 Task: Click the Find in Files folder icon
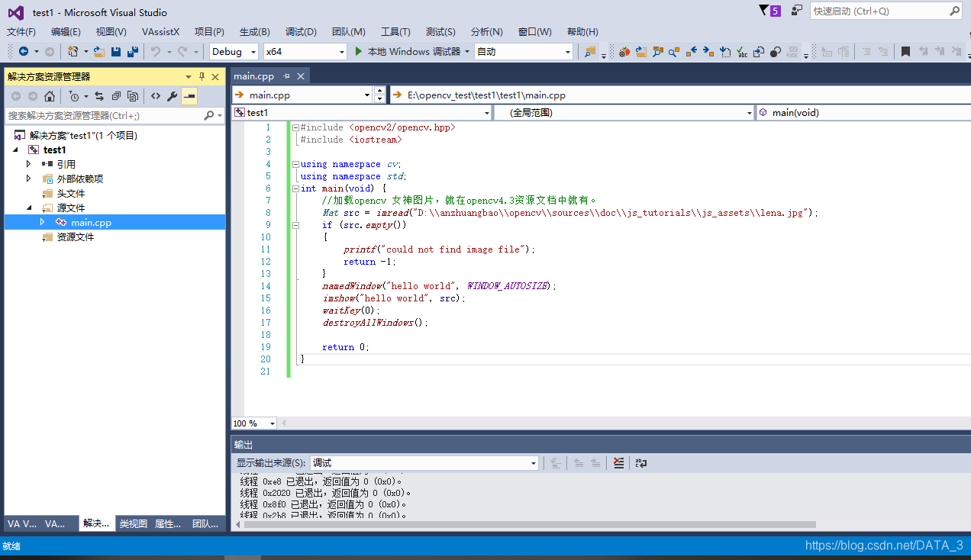[x=589, y=52]
